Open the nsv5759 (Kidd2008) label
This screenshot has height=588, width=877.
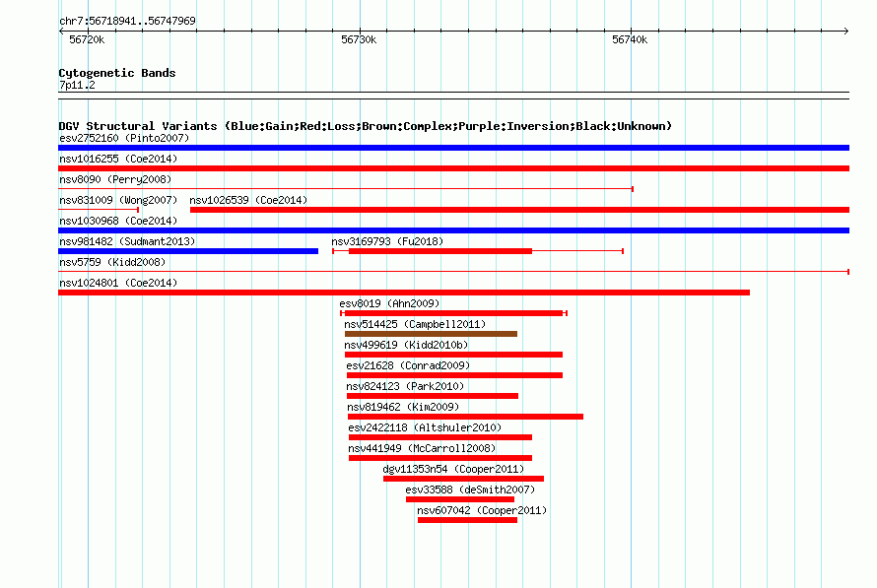pyautogui.click(x=112, y=262)
